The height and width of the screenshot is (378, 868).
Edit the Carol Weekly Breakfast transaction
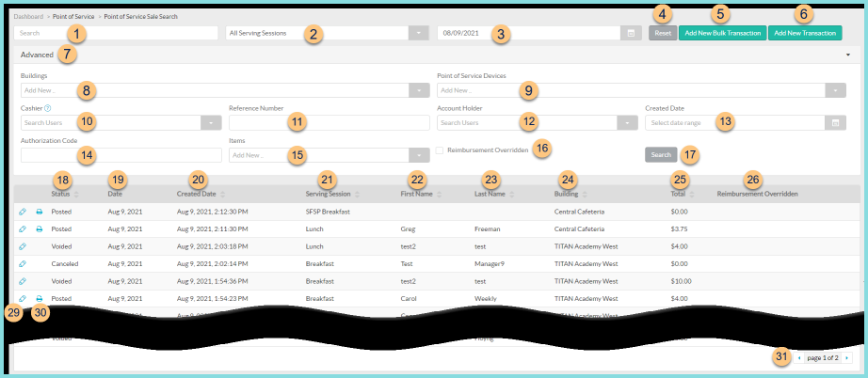tap(23, 298)
